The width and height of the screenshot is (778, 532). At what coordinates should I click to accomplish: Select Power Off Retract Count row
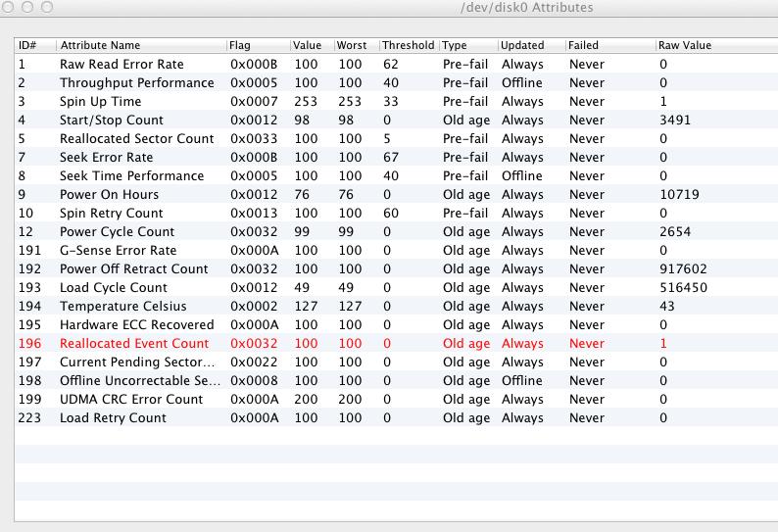point(397,269)
